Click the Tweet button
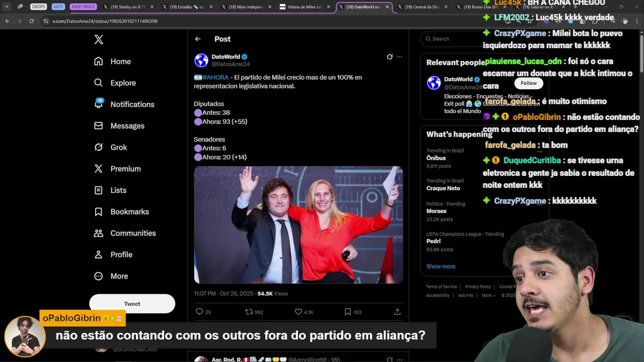This screenshot has width=644, height=362. [x=132, y=304]
